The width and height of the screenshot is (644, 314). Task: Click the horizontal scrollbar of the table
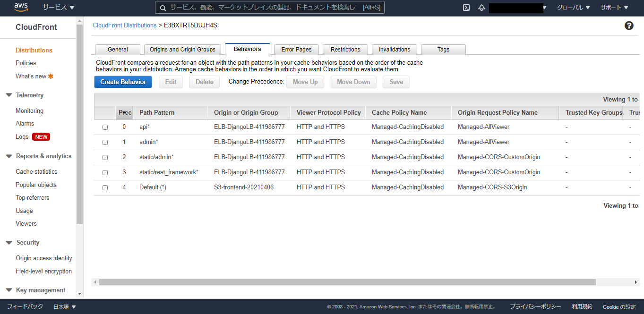click(x=347, y=282)
